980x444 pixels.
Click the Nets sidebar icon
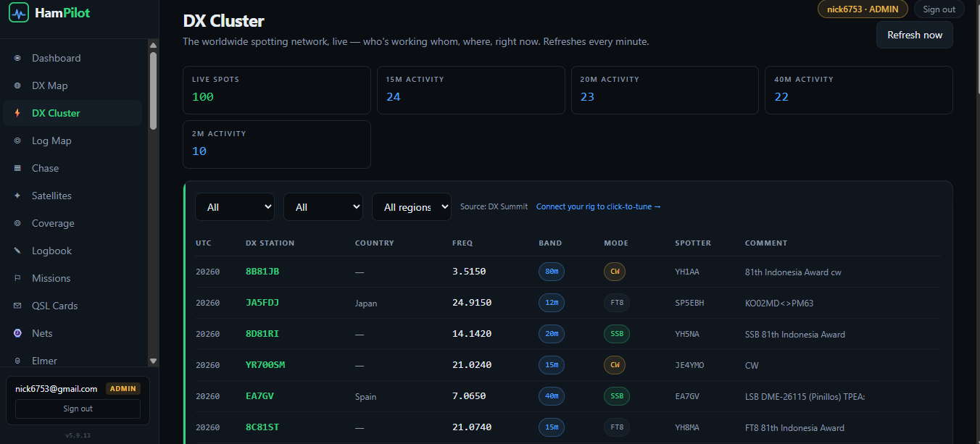(x=17, y=333)
